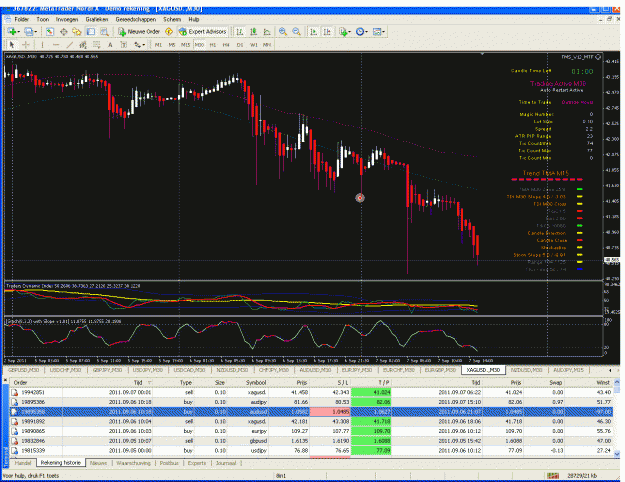Image resolution: width=625 pixels, height=482 pixels.
Task: Toggle the Expert Advisors button
Action: (203, 31)
